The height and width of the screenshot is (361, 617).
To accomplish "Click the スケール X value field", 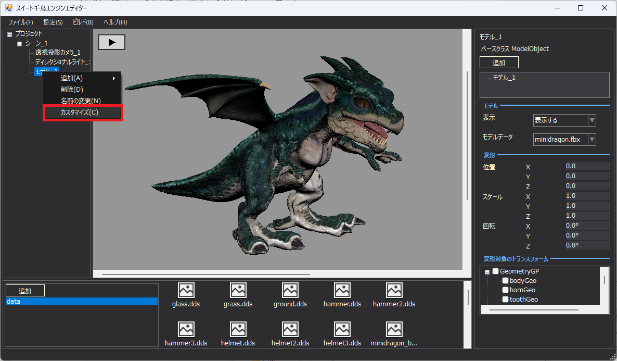I will click(x=587, y=196).
